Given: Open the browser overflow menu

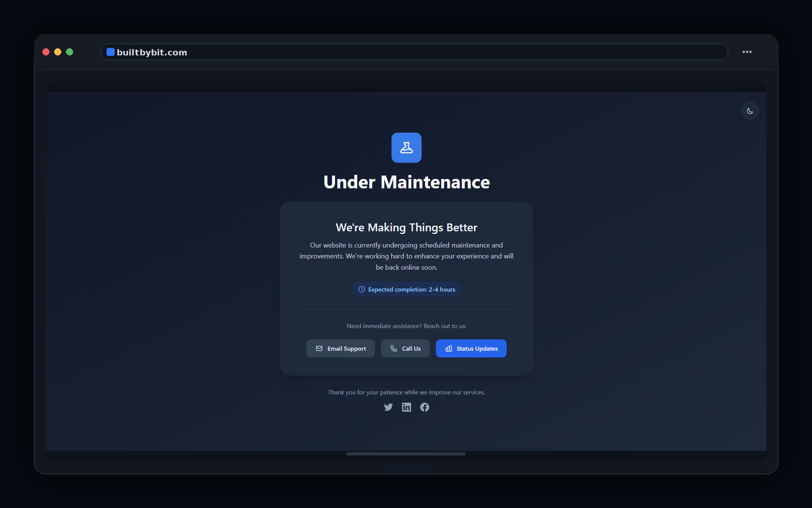Looking at the screenshot, I should pos(747,52).
